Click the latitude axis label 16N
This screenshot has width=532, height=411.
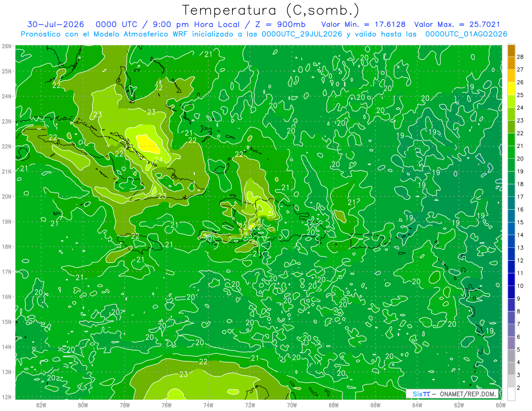[x=6, y=297]
